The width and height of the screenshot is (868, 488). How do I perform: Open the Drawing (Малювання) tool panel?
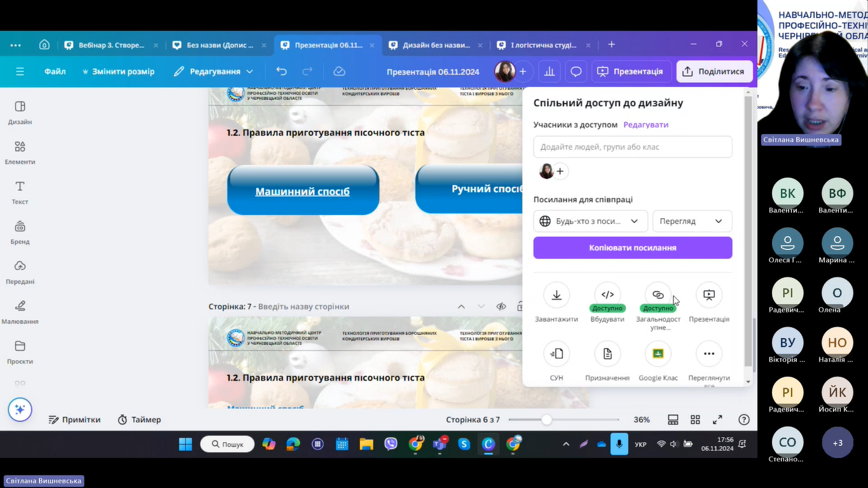click(x=20, y=311)
